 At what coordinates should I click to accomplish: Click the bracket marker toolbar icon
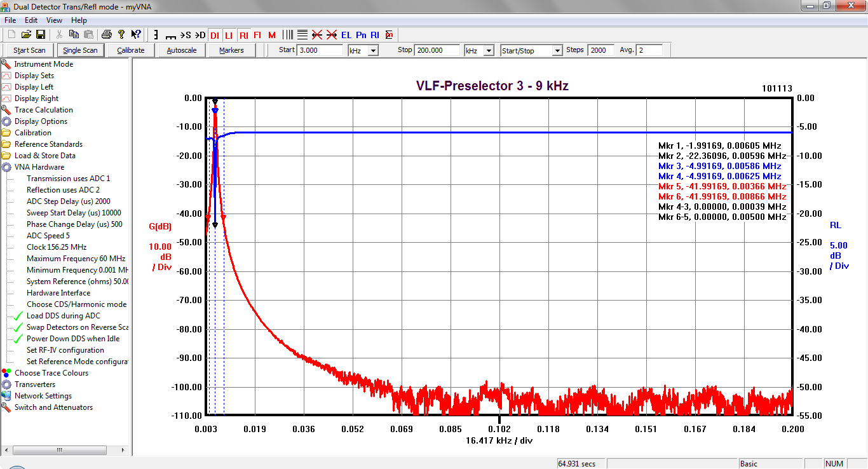156,35
